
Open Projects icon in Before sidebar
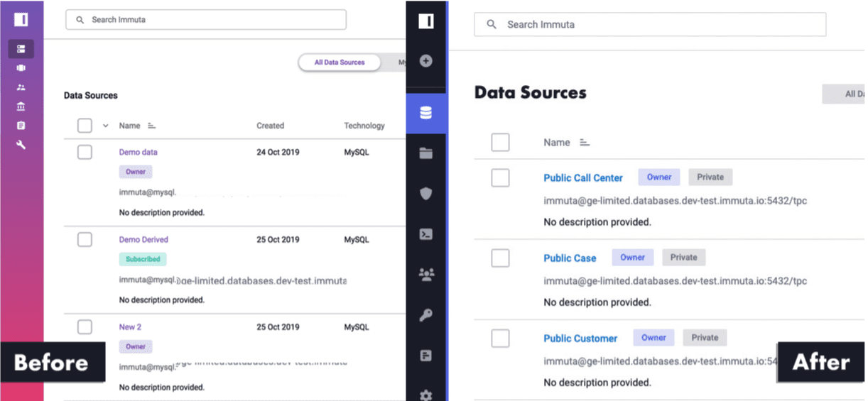point(21,68)
